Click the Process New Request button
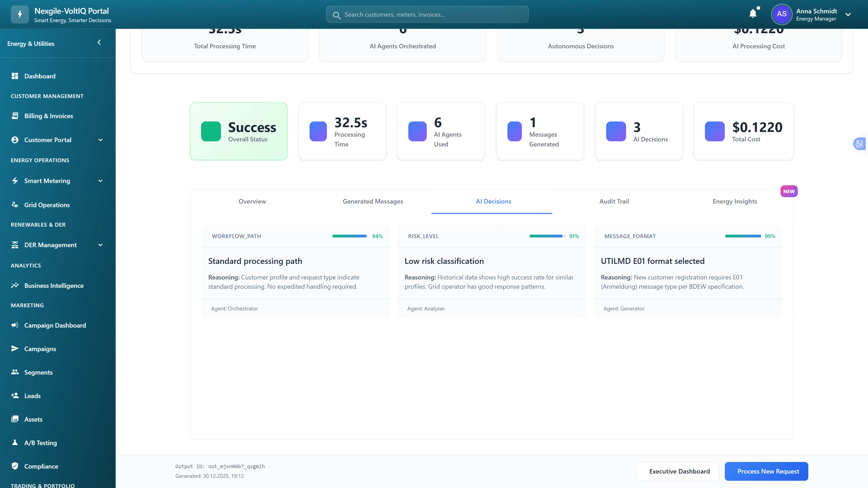Screen dimensions: 868x488 766,471
